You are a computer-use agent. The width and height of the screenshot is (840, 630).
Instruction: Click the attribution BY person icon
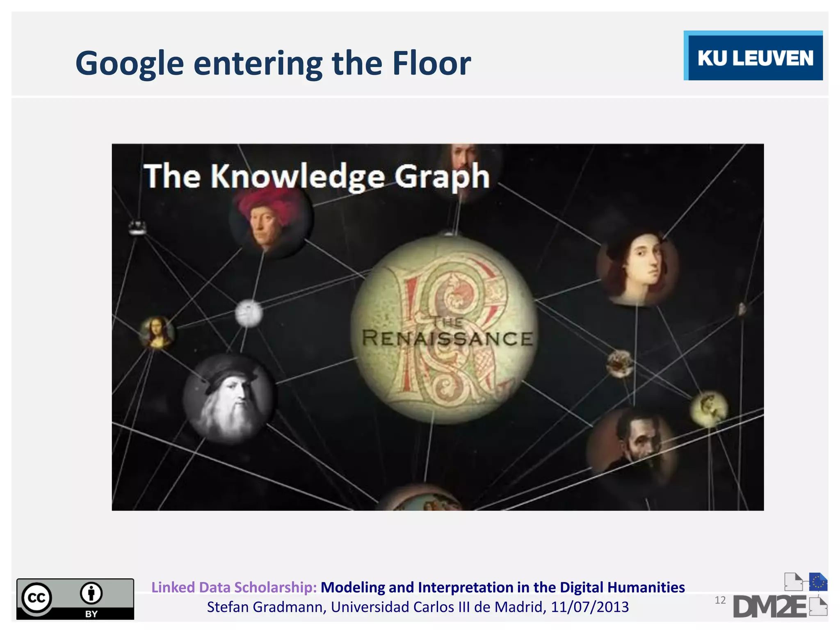[x=91, y=593]
